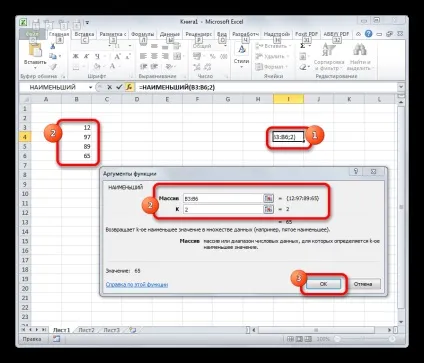The image size is (424, 363).
Task: Click the 100% zoom level text
Action: pyautogui.click(x=323, y=339)
